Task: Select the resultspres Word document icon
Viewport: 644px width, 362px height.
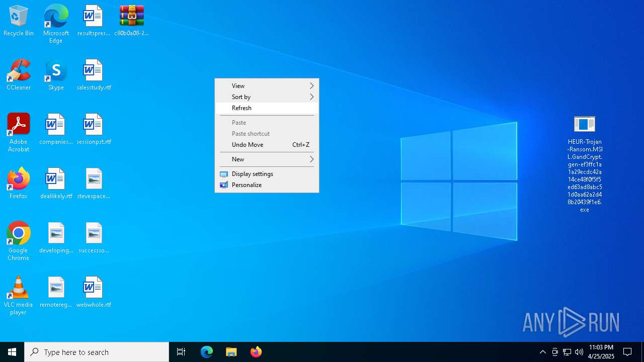Action: click(x=94, y=21)
